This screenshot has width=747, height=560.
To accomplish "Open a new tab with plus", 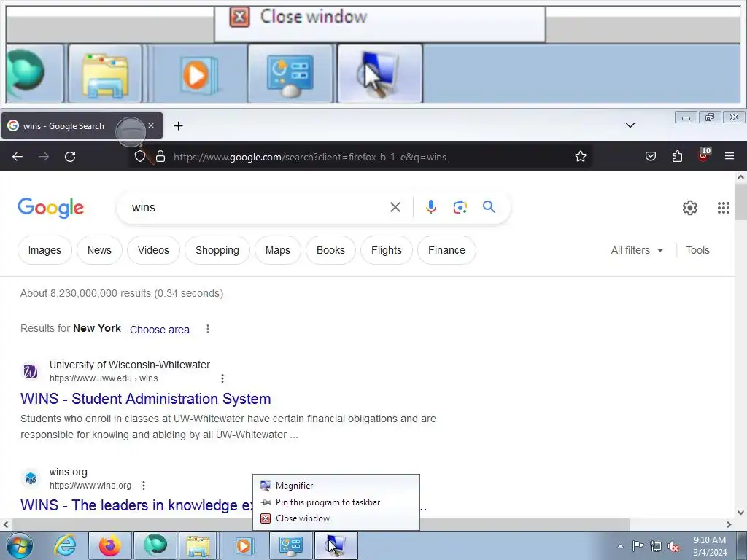I will pos(178,125).
